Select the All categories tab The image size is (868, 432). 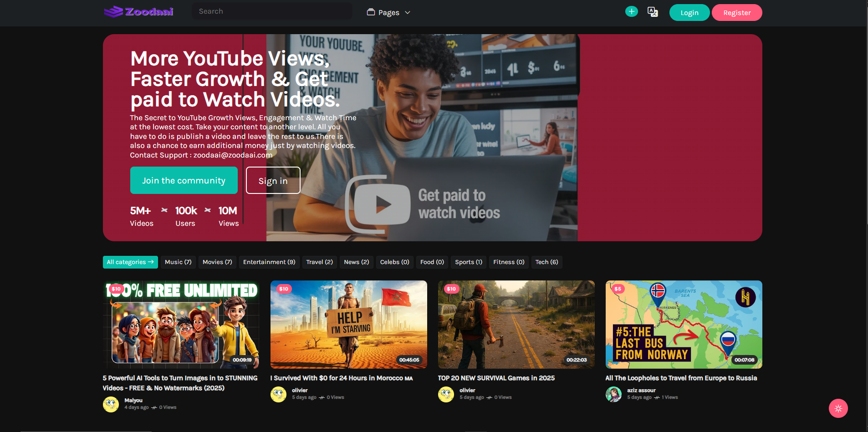pos(130,262)
